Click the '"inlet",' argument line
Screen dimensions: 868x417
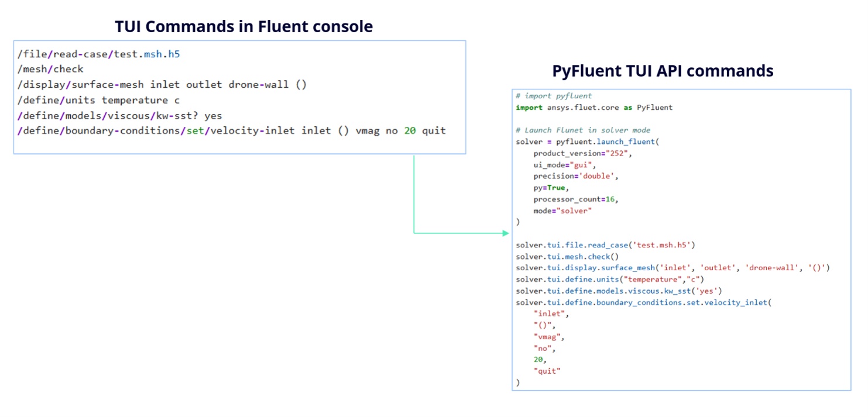click(551, 313)
